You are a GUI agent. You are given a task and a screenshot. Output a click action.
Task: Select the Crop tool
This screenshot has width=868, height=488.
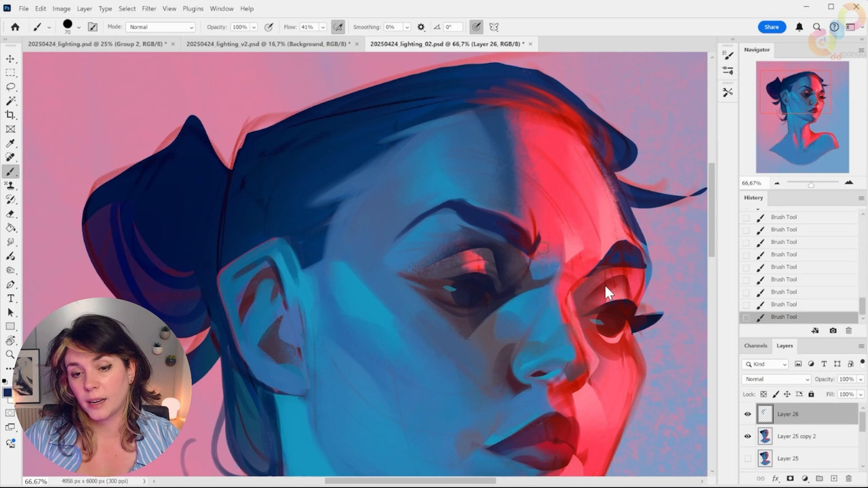pyautogui.click(x=10, y=115)
